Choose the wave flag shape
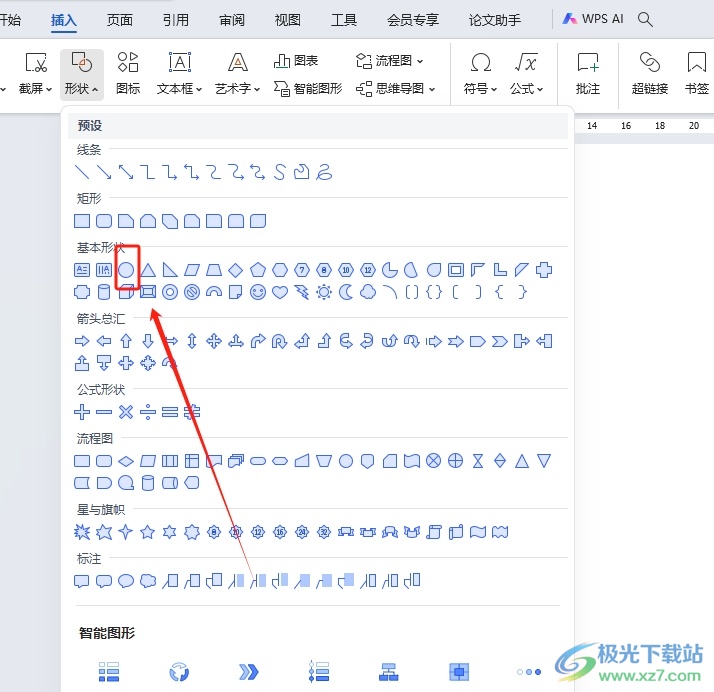This screenshot has height=692, width=714. pyautogui.click(x=478, y=532)
